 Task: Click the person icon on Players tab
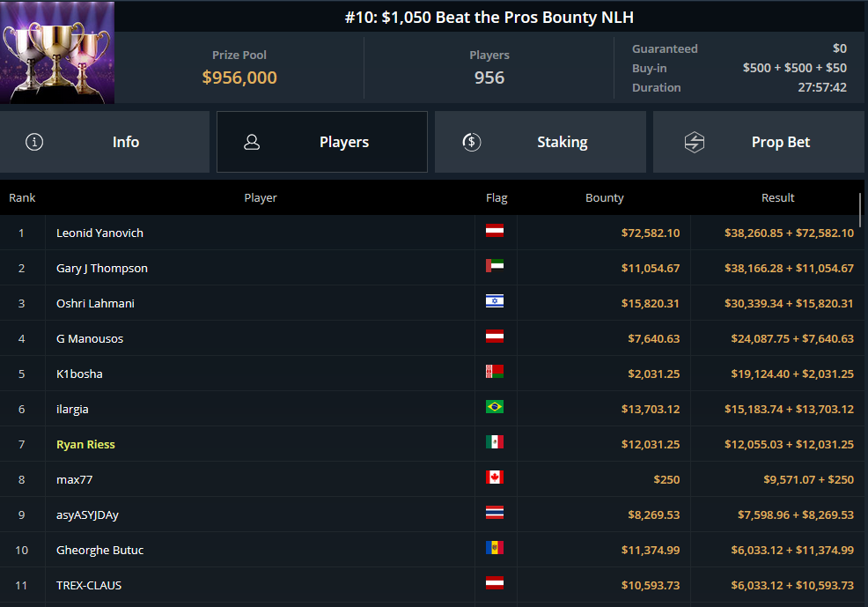(252, 141)
